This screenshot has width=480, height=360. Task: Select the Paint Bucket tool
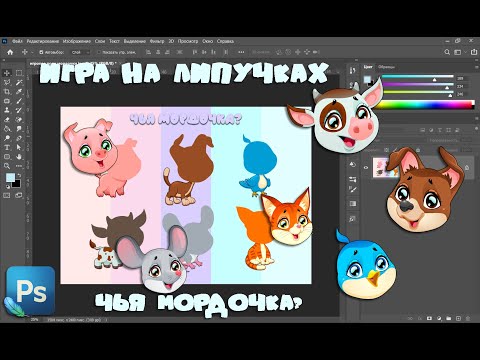(x=7, y=129)
